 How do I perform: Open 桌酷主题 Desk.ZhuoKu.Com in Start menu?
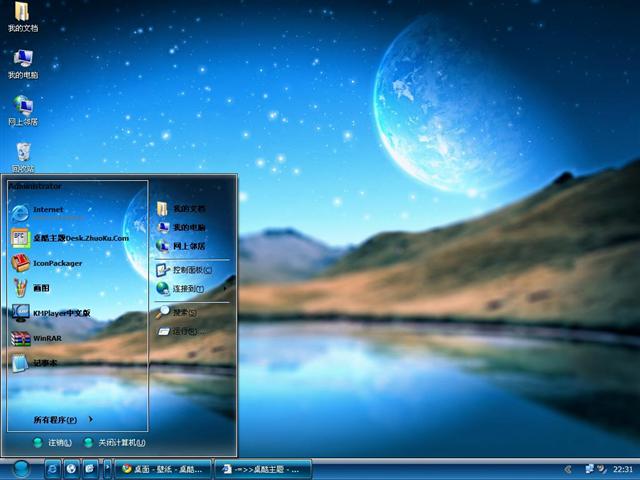coord(70,238)
